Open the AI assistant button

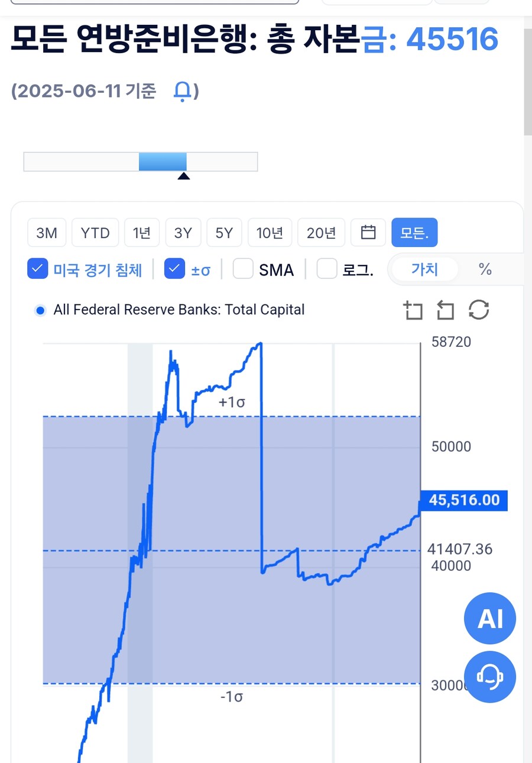(x=490, y=618)
